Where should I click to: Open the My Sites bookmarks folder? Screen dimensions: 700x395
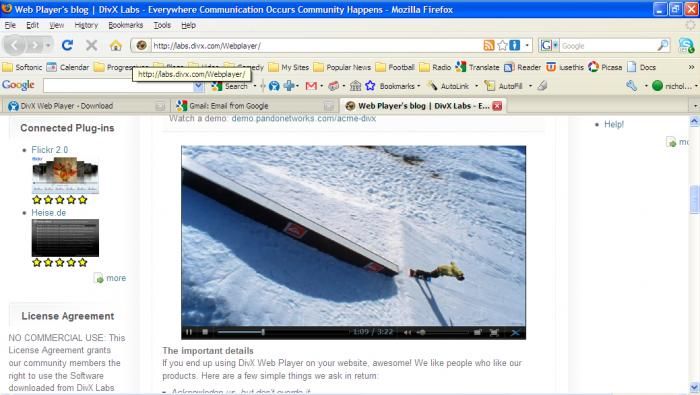click(289, 67)
